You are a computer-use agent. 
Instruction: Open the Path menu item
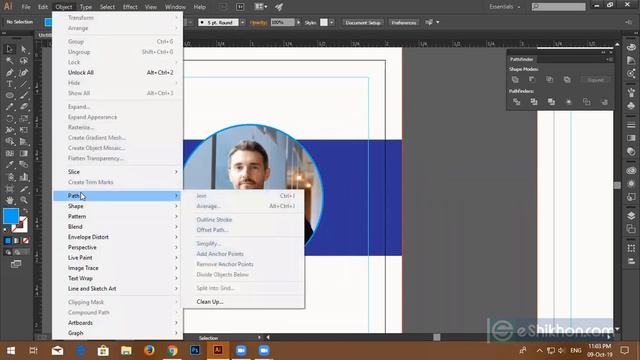click(x=118, y=196)
